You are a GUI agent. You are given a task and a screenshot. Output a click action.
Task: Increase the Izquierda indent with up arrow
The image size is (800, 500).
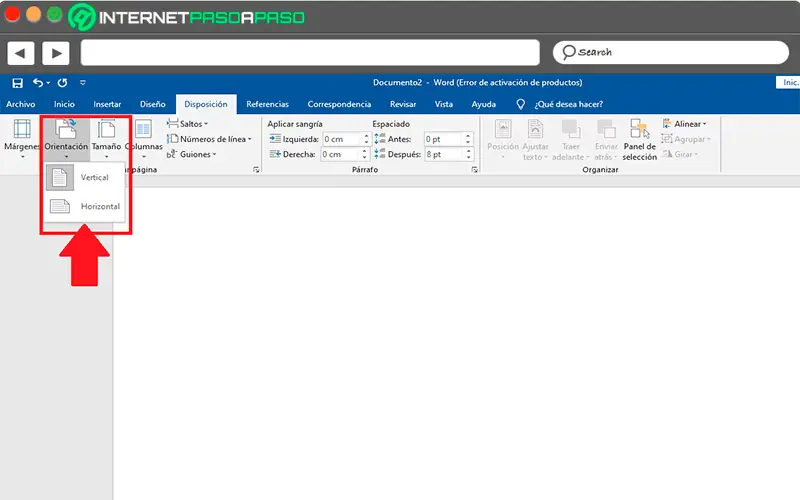(x=366, y=136)
